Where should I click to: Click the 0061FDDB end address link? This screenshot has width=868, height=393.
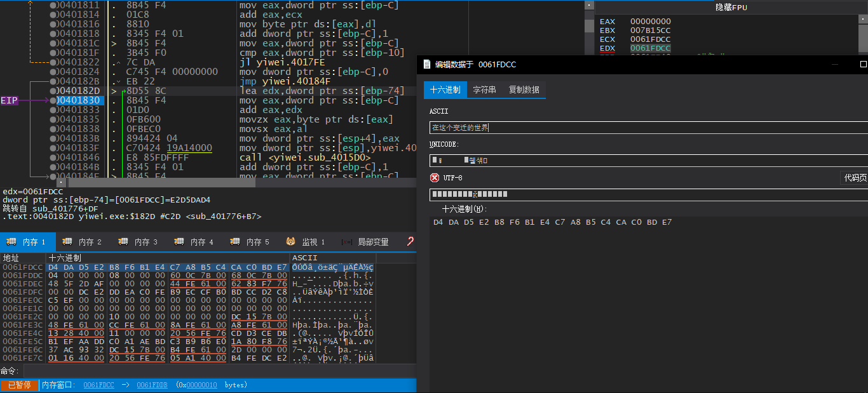point(152,385)
